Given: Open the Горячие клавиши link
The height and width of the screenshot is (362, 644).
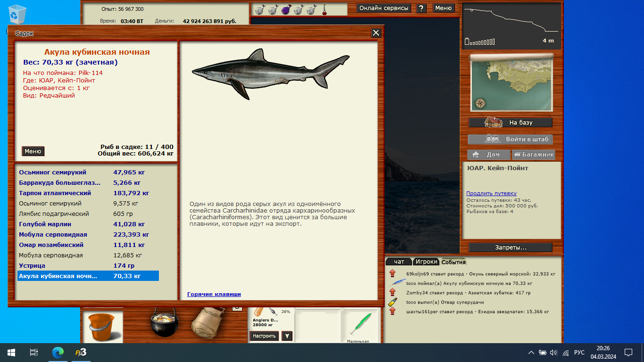Looking at the screenshot, I should 214,294.
